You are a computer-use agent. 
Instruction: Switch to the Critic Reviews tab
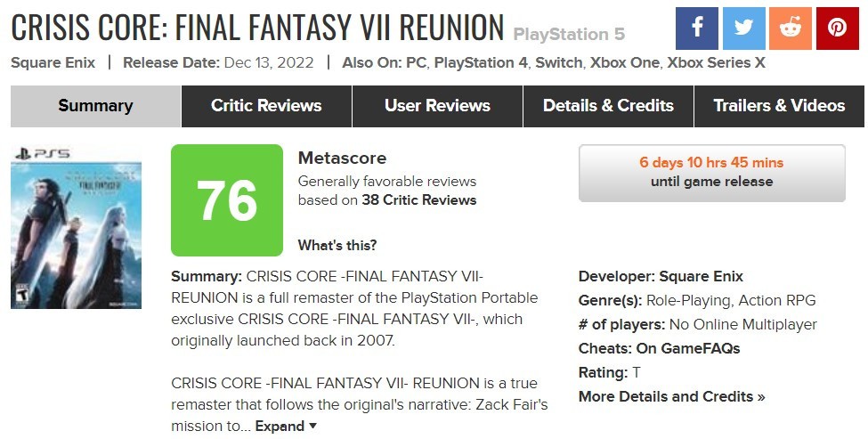(x=266, y=106)
